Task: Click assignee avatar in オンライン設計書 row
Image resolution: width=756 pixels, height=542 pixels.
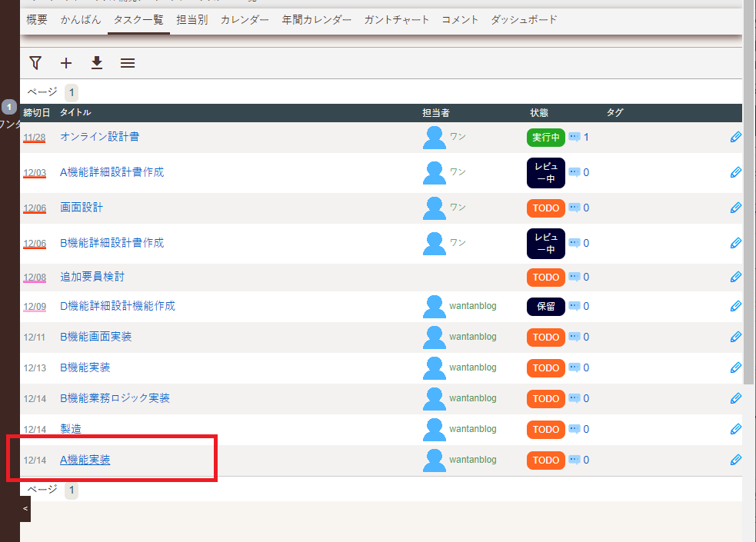Action: pos(434,138)
